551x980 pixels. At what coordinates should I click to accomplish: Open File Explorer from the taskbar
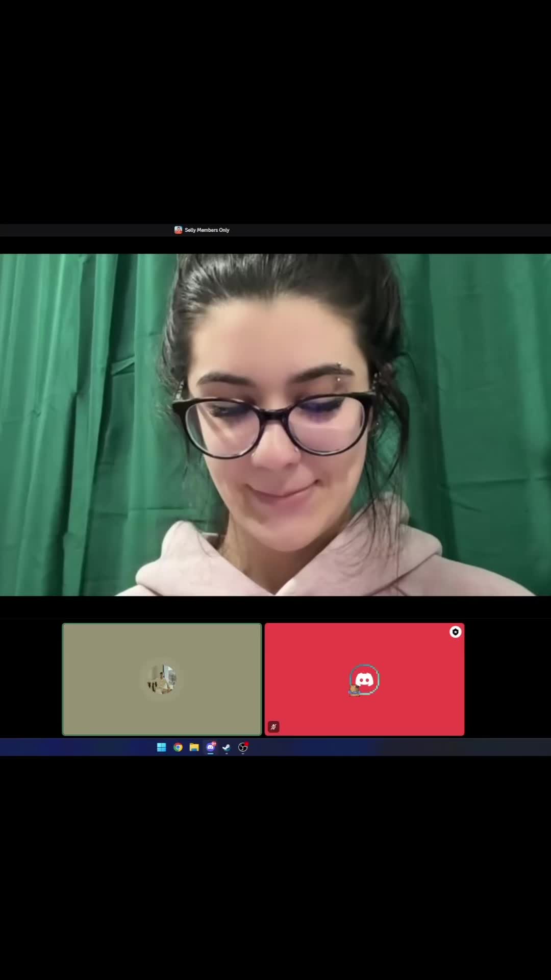[194, 747]
